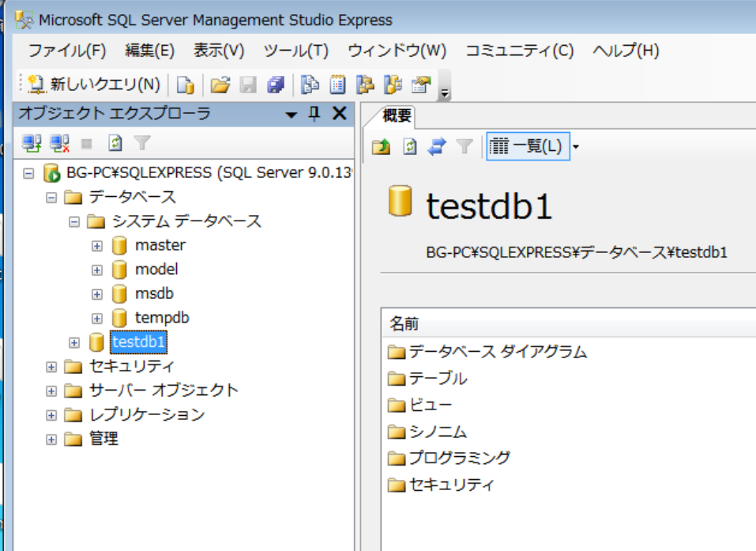Open the 編集(E) menu
Viewport: 756px width, 551px height.
click(x=149, y=51)
